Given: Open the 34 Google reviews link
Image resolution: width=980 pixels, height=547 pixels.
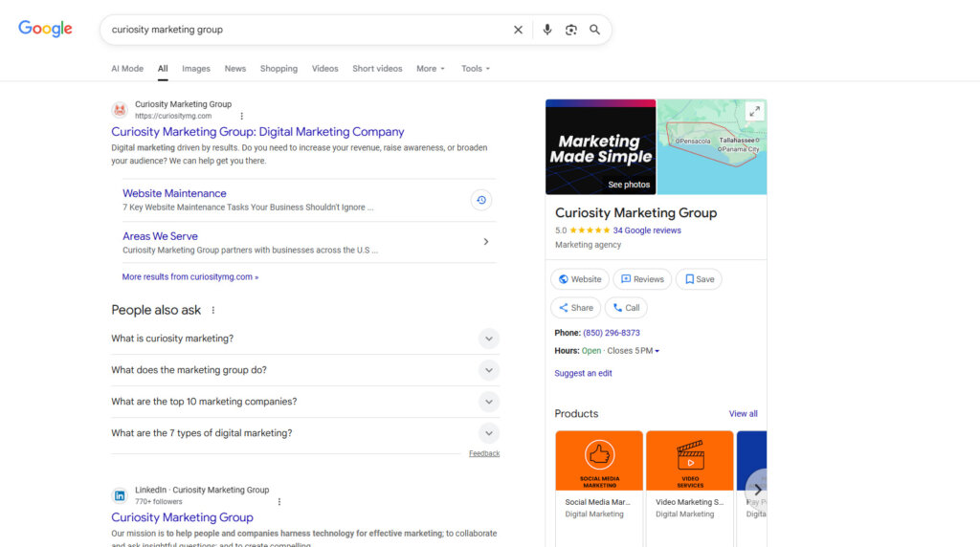Looking at the screenshot, I should click(x=647, y=230).
